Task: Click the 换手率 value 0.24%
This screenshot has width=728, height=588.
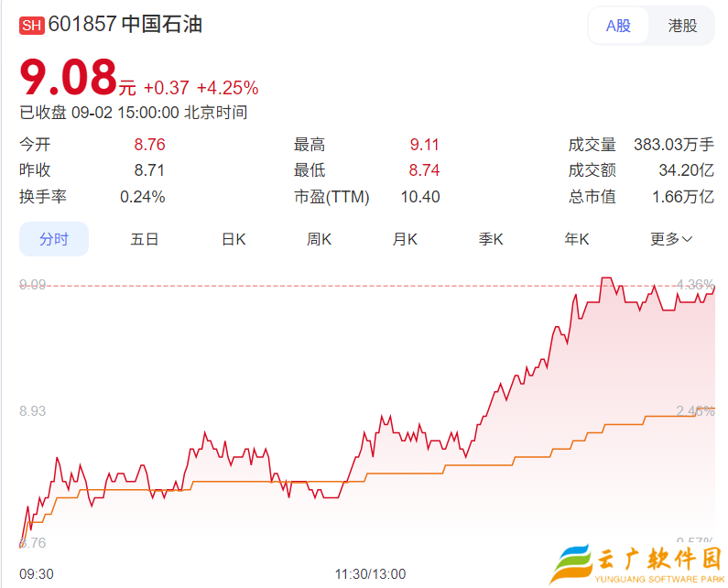Action: [143, 197]
